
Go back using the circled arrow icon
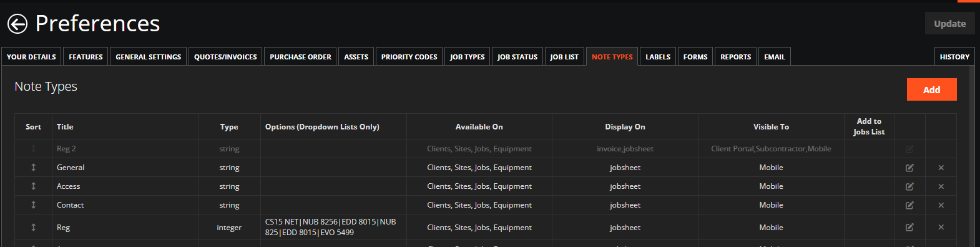tap(17, 24)
